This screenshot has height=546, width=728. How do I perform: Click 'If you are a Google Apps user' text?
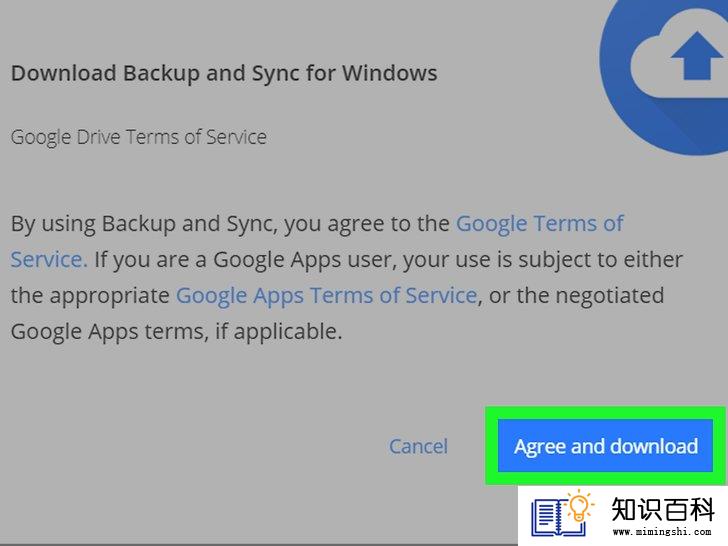pos(245,260)
